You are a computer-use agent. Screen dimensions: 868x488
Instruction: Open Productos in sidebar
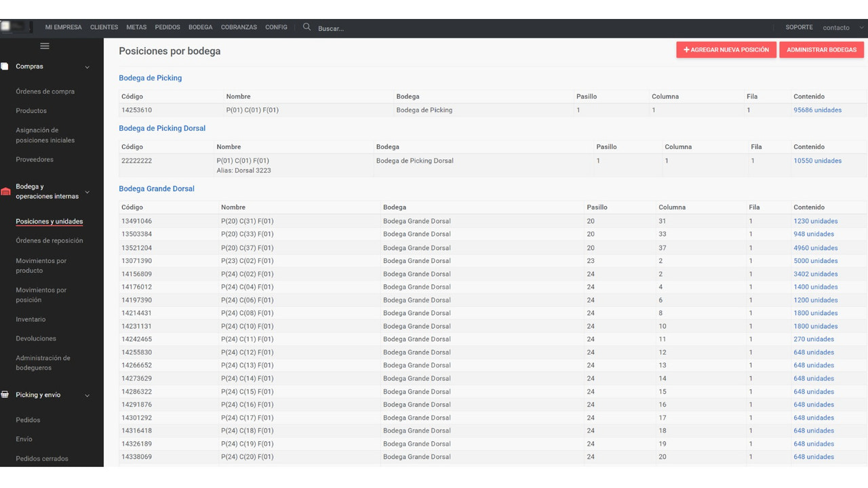(x=31, y=110)
